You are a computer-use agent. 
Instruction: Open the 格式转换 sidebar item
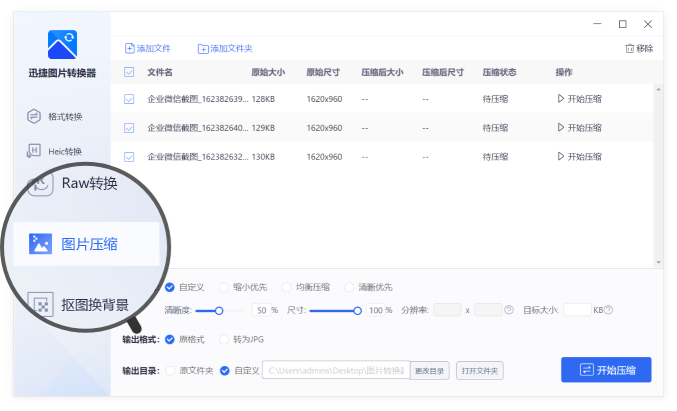pyautogui.click(x=54, y=117)
